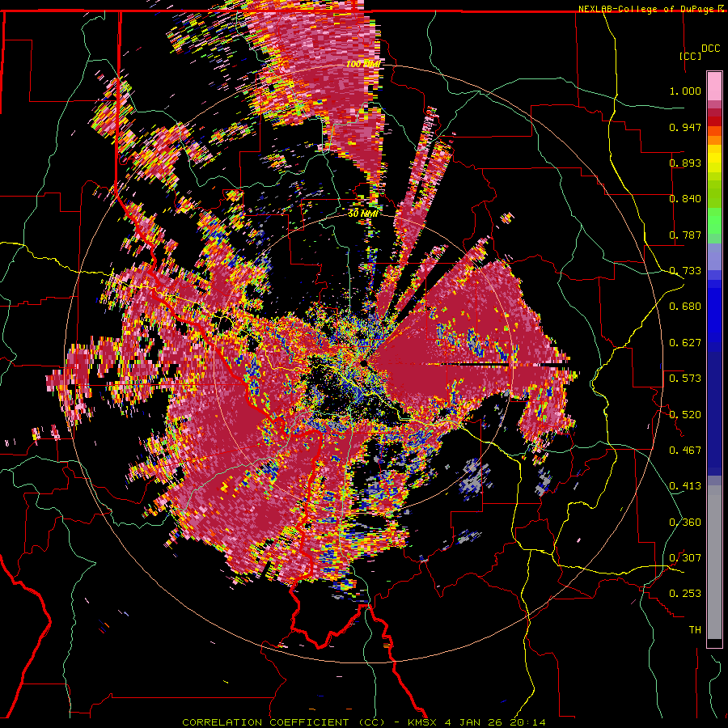Click the 0.413 scale value
The height and width of the screenshot is (728, 728).
pyautogui.click(x=685, y=485)
